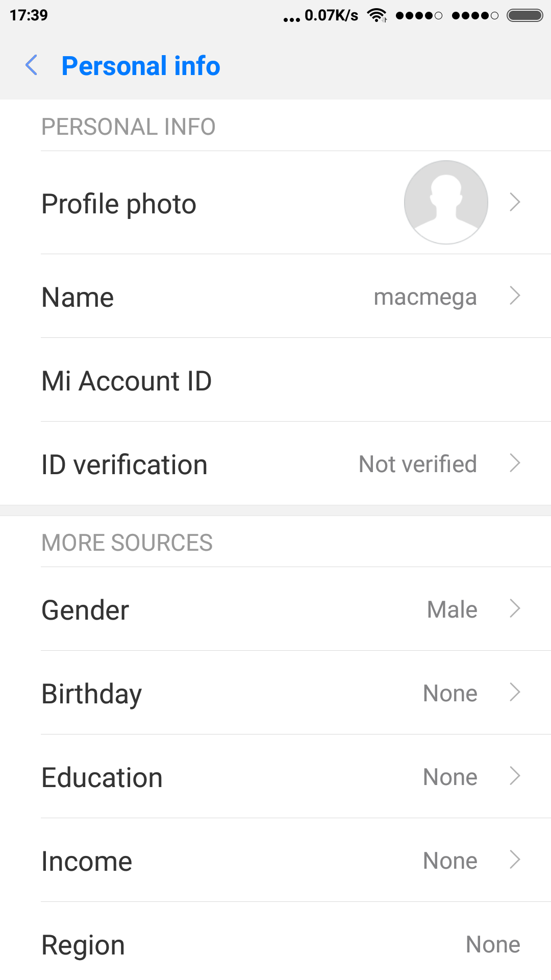551x980 pixels.
Task: Open chevron beside name macmega
Action: point(515,296)
